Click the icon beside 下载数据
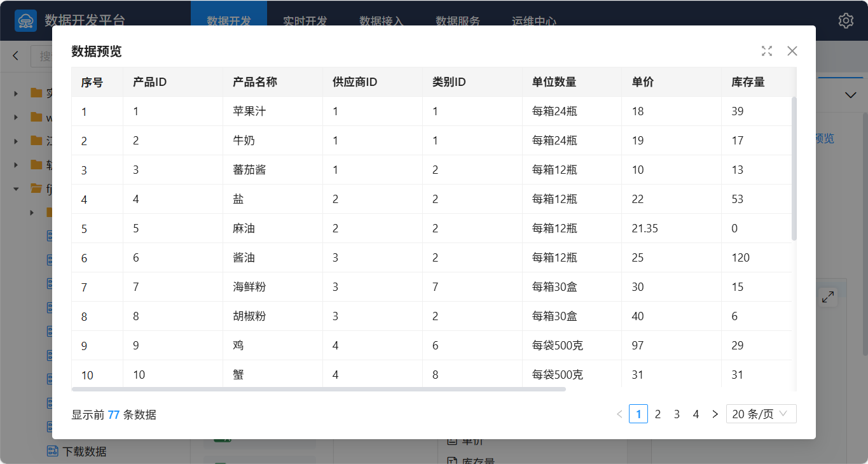 53,451
